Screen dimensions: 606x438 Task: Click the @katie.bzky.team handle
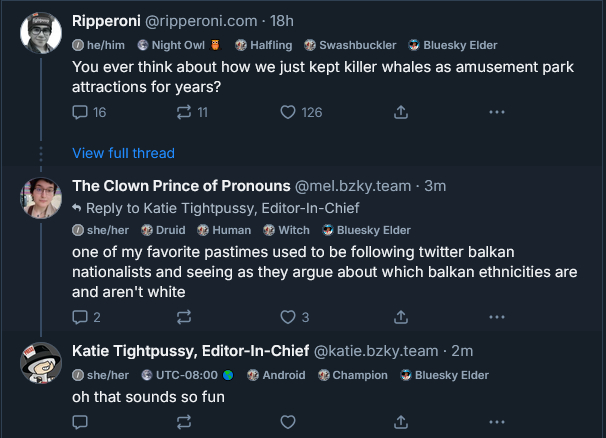point(376,351)
